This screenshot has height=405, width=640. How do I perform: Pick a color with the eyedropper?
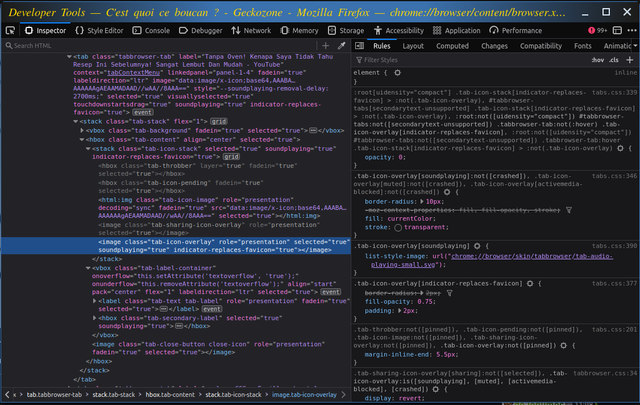pos(341,46)
